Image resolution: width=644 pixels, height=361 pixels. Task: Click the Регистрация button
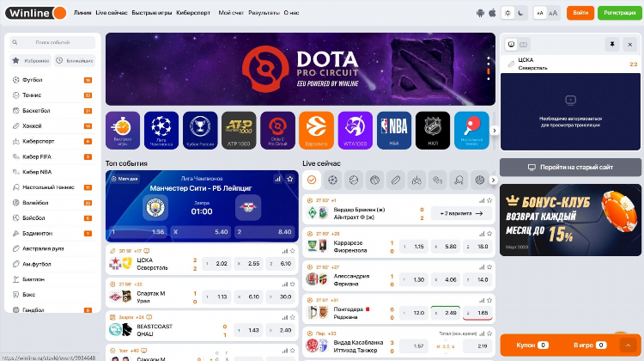point(620,13)
